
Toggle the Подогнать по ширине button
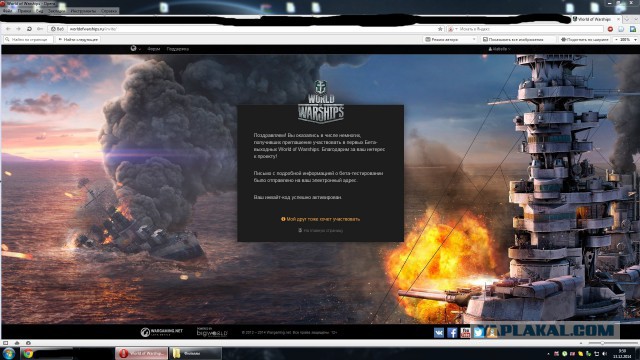584,40
